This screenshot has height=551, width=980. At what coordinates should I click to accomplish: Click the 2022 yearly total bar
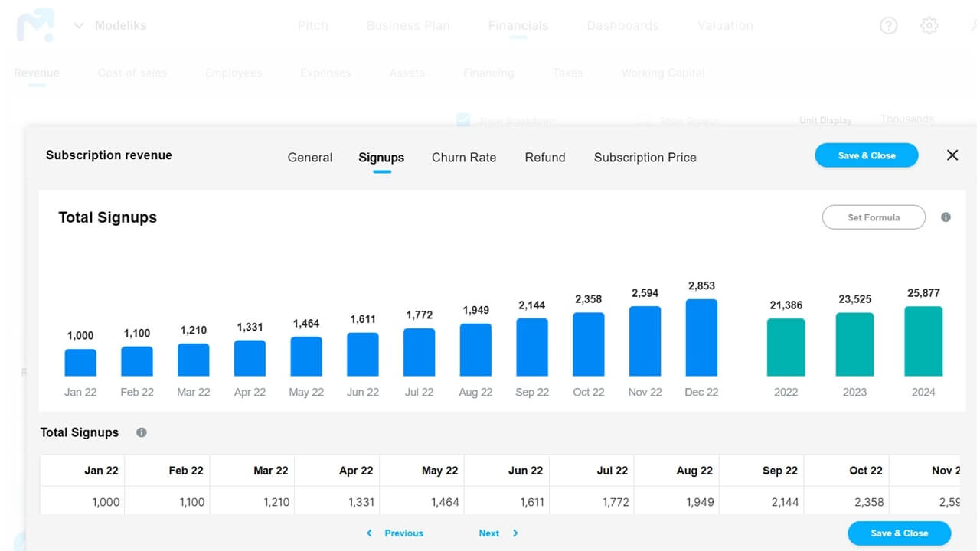(786, 347)
